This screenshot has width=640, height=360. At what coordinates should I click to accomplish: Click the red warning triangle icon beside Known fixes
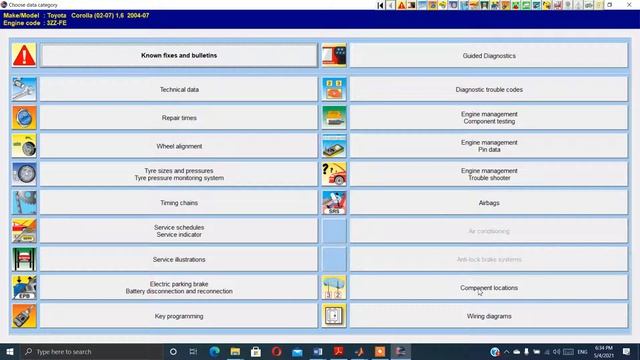(24, 55)
